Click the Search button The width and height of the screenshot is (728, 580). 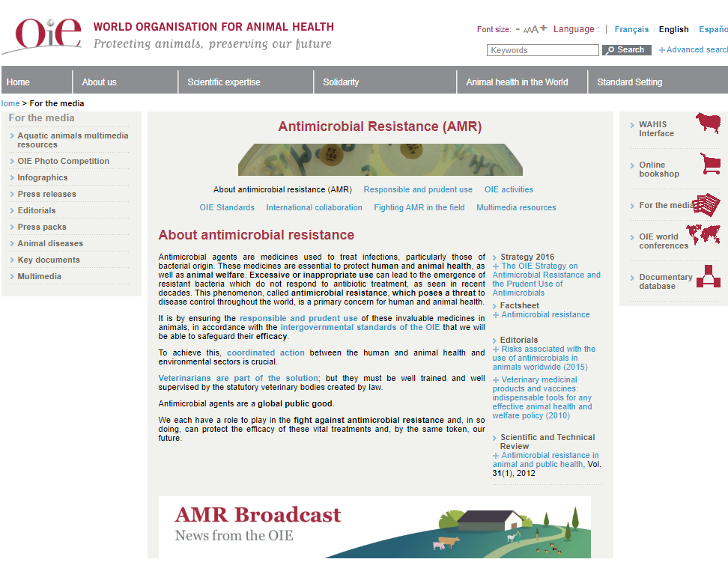[626, 49]
